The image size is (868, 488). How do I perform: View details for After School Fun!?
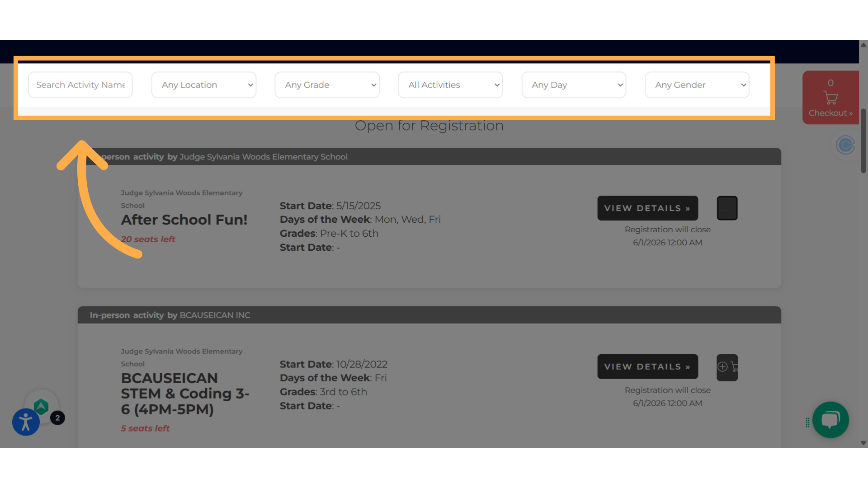pyautogui.click(x=647, y=208)
